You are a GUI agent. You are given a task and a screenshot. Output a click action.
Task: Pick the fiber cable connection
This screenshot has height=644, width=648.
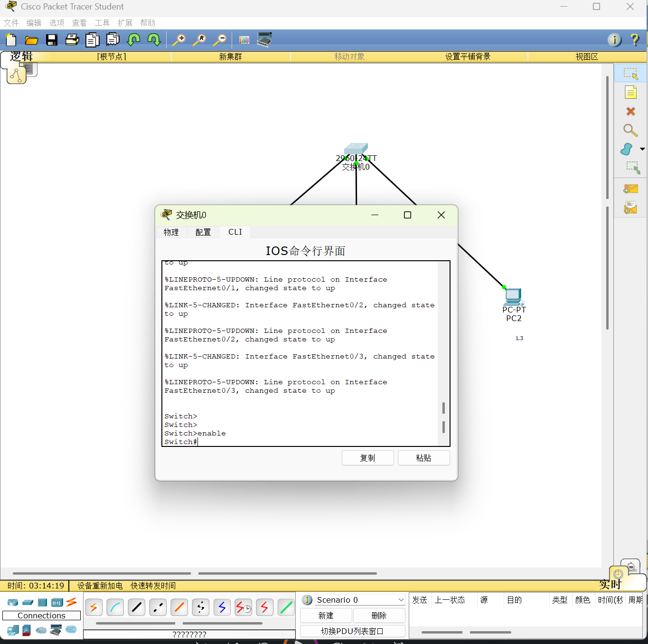click(x=179, y=607)
